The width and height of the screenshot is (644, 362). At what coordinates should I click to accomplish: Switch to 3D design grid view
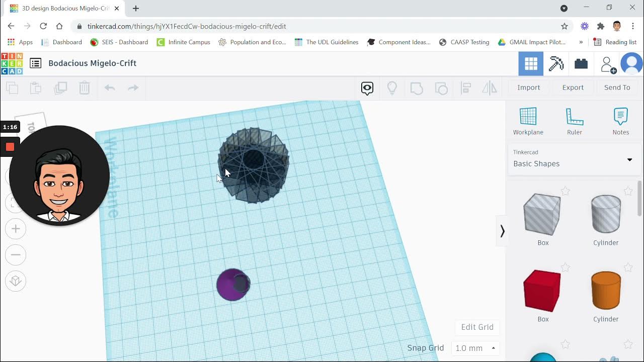531,64
